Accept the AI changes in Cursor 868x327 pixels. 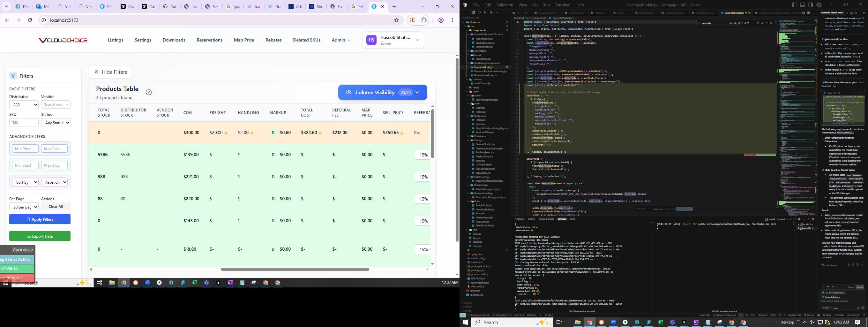(x=860, y=287)
